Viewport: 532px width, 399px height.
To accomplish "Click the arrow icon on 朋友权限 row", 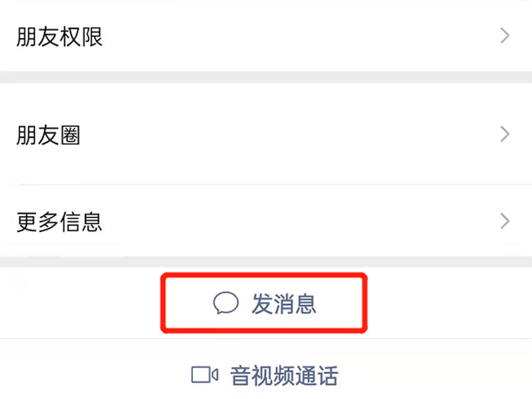I will coord(505,36).
